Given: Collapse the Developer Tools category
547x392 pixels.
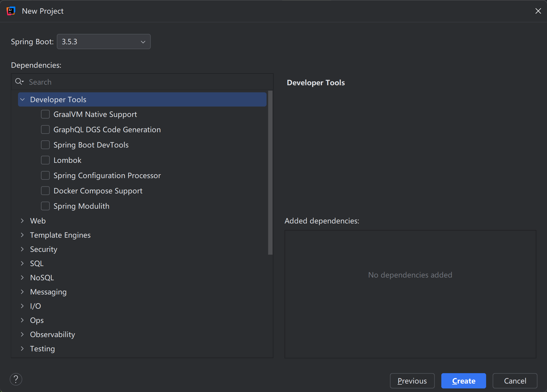Looking at the screenshot, I should pyautogui.click(x=23, y=99).
